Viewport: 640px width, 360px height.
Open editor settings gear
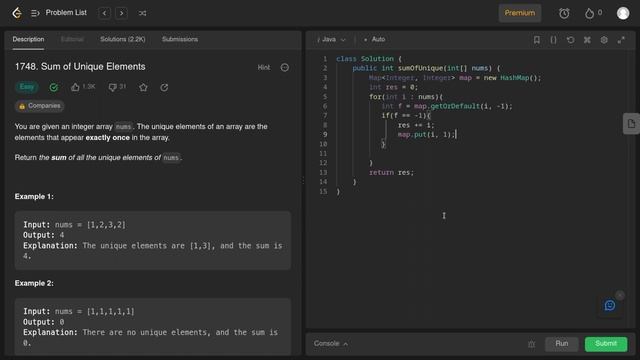pyautogui.click(x=604, y=40)
